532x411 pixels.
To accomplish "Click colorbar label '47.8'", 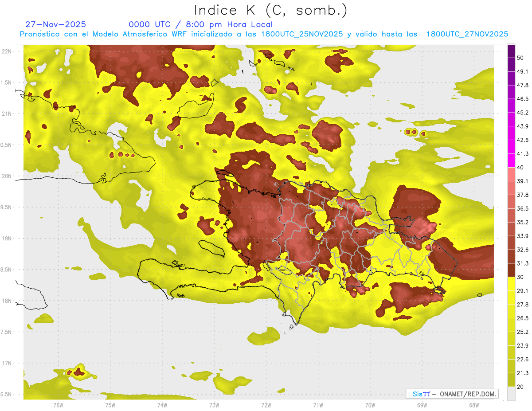I will click(523, 85).
